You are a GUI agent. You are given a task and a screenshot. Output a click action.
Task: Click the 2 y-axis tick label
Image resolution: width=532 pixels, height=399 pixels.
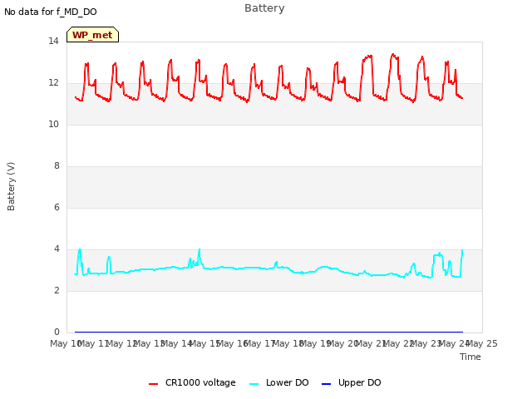pyautogui.click(x=57, y=290)
